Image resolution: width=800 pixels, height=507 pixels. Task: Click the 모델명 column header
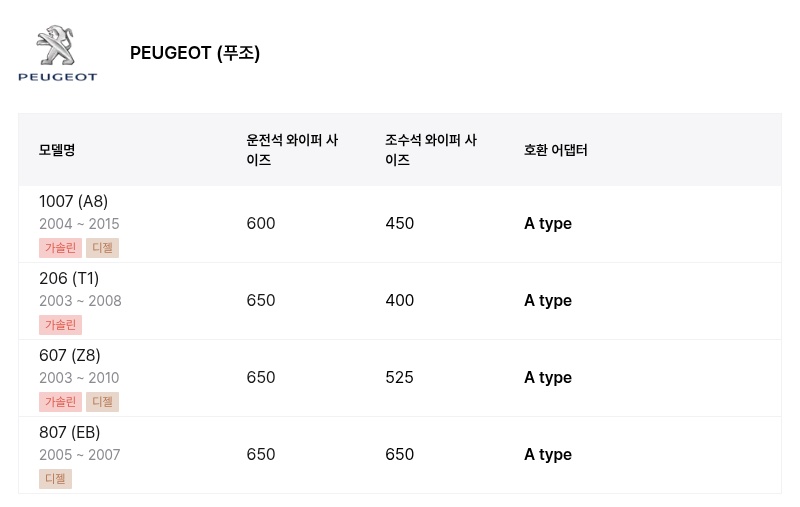[x=57, y=150]
